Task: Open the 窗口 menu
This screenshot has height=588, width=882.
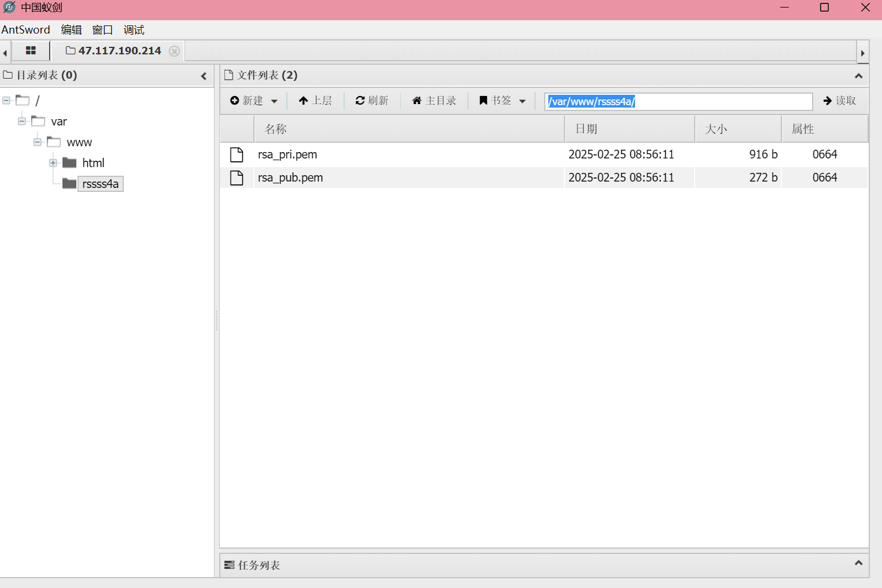Action: click(102, 29)
